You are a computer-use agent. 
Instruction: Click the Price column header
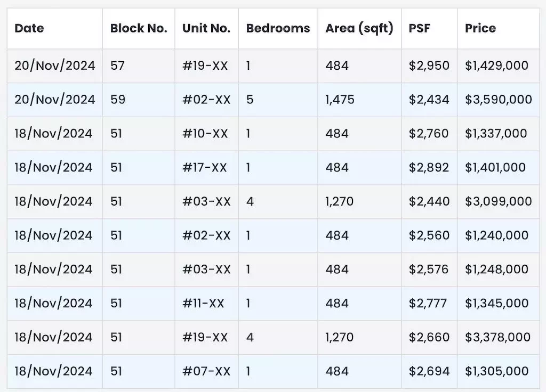click(499, 29)
